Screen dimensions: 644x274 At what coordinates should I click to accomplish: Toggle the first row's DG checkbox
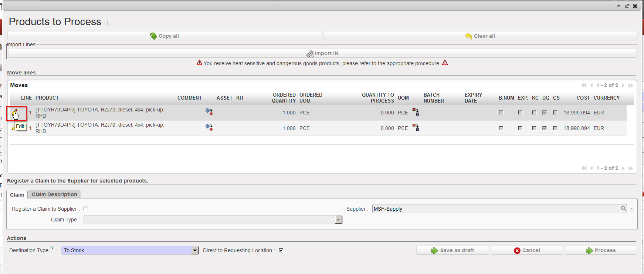point(545,113)
